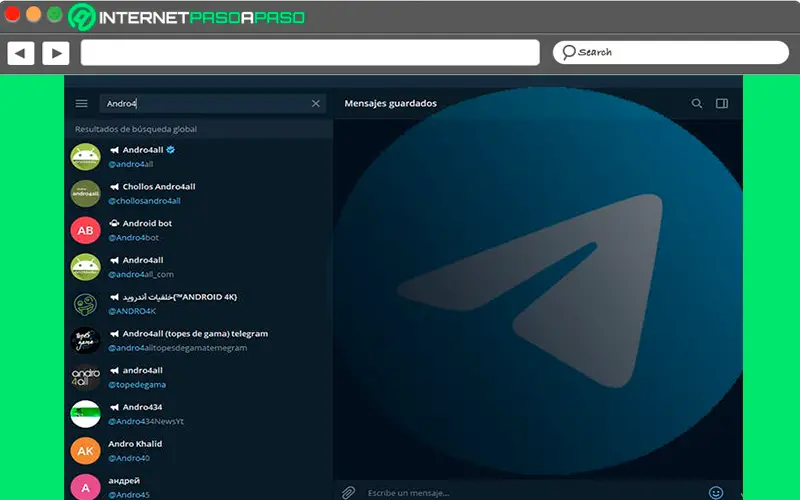Click the green maximize window dot

pyautogui.click(x=55, y=14)
